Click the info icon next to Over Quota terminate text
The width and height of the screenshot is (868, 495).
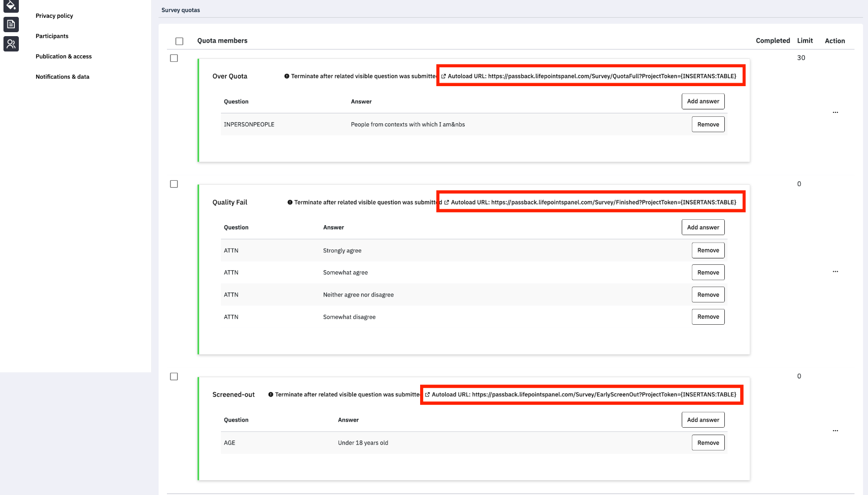coord(287,76)
